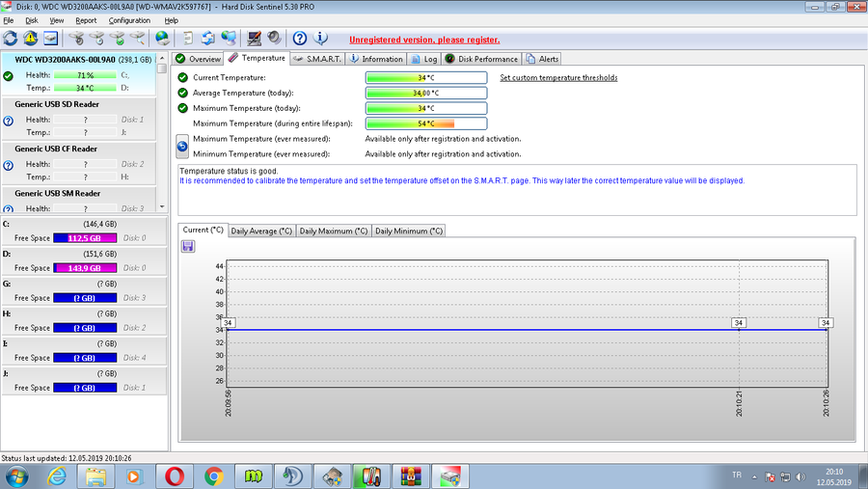This screenshot has height=489, width=868.
Task: Click the question mark icon for Generic USB SD Reader
Action: pos(9,121)
